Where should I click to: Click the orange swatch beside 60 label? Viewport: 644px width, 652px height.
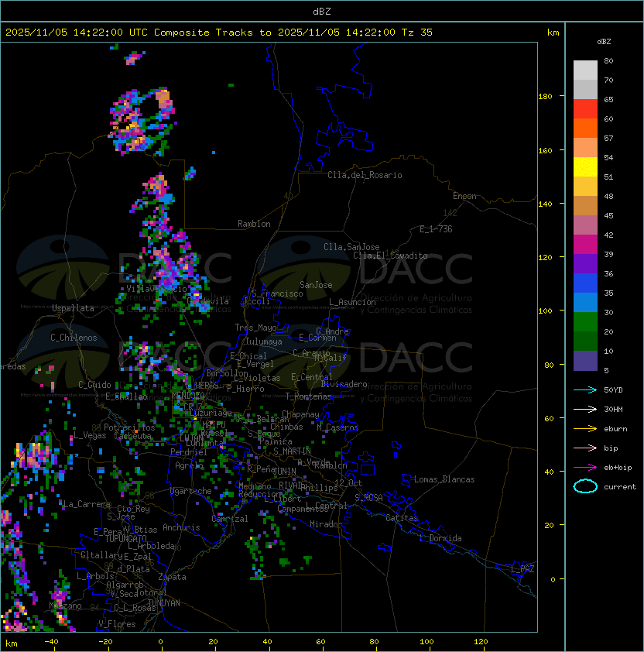[585, 129]
